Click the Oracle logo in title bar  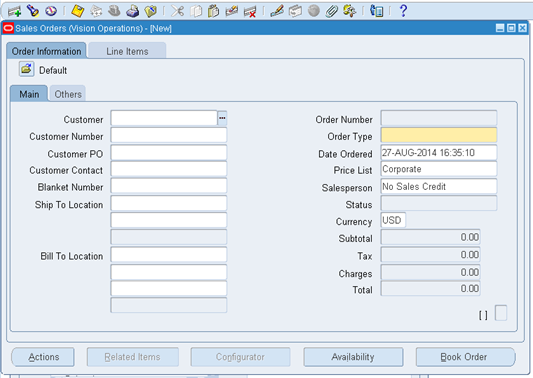8,28
